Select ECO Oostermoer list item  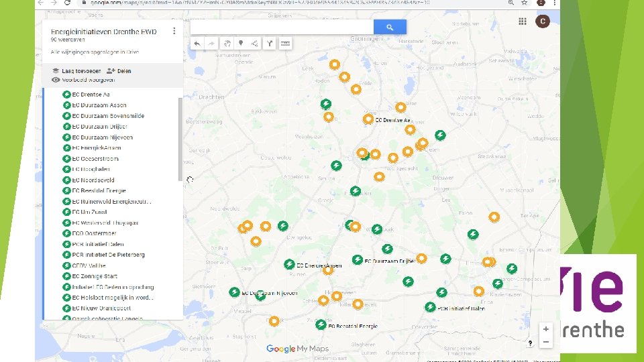[x=94, y=233]
